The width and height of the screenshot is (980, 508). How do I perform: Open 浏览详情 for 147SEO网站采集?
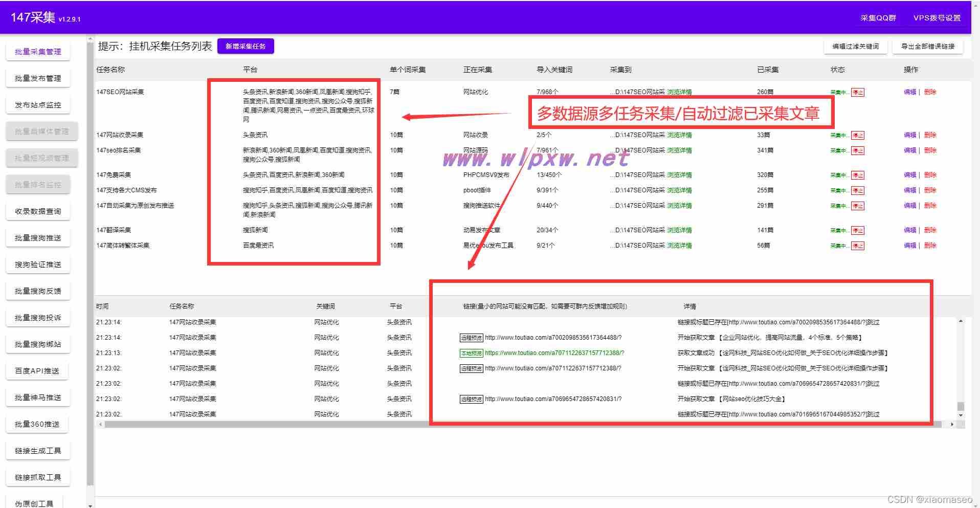point(679,92)
